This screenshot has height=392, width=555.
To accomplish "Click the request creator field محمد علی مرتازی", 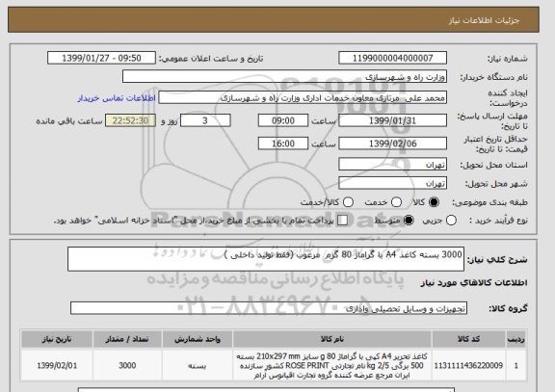I will pyautogui.click(x=303, y=97).
